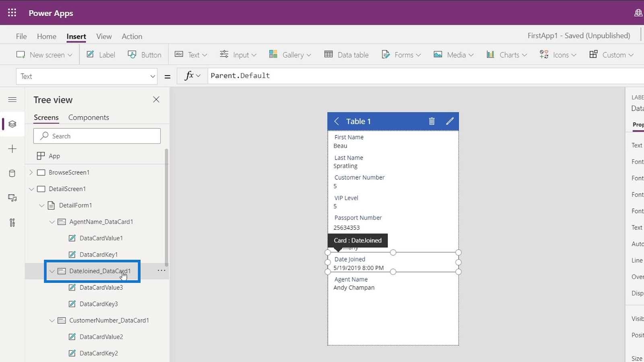This screenshot has width=644, height=362.
Task: Click the hamburger menu icon in left rail
Action: pos(12,99)
